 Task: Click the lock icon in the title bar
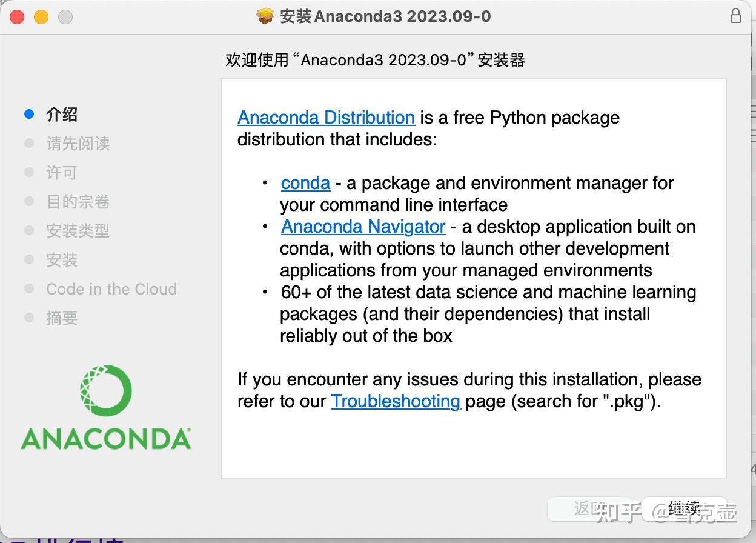736,16
